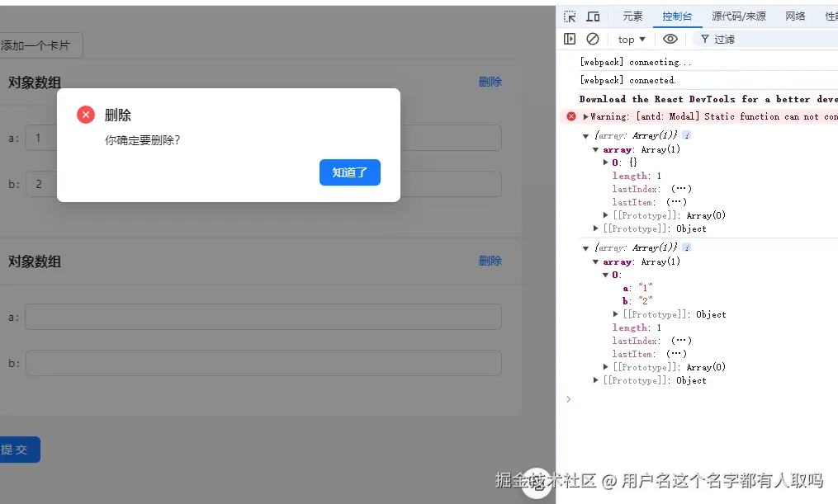Click the red error icon beside Warning
Viewport: 838px width, 504px height.
571,116
